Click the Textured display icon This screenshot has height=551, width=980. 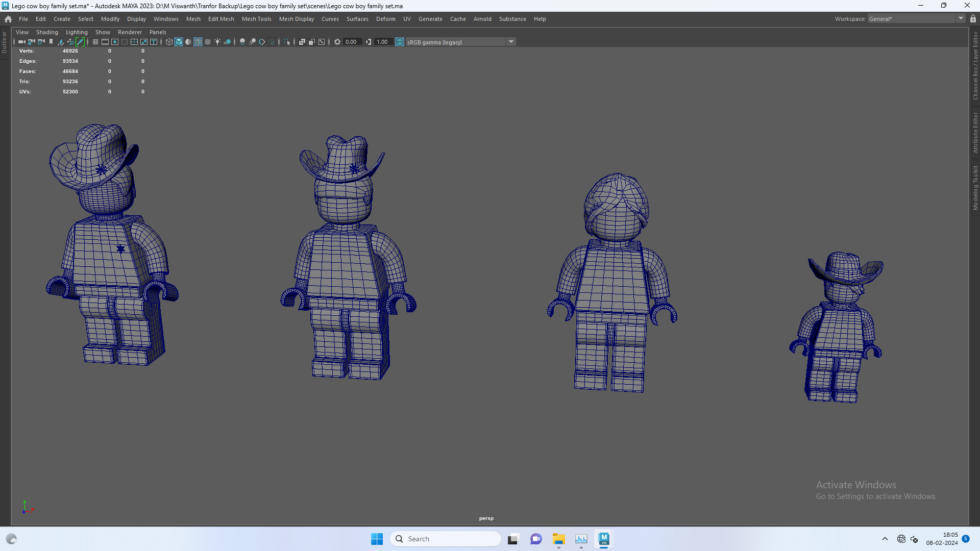pos(208,42)
